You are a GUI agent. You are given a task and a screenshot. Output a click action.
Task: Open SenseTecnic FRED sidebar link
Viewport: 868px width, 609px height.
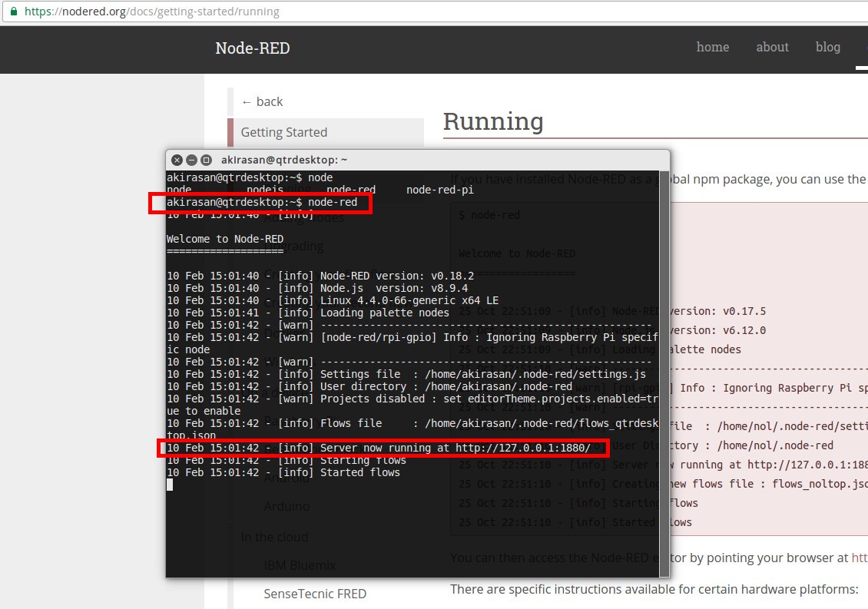tap(315, 594)
